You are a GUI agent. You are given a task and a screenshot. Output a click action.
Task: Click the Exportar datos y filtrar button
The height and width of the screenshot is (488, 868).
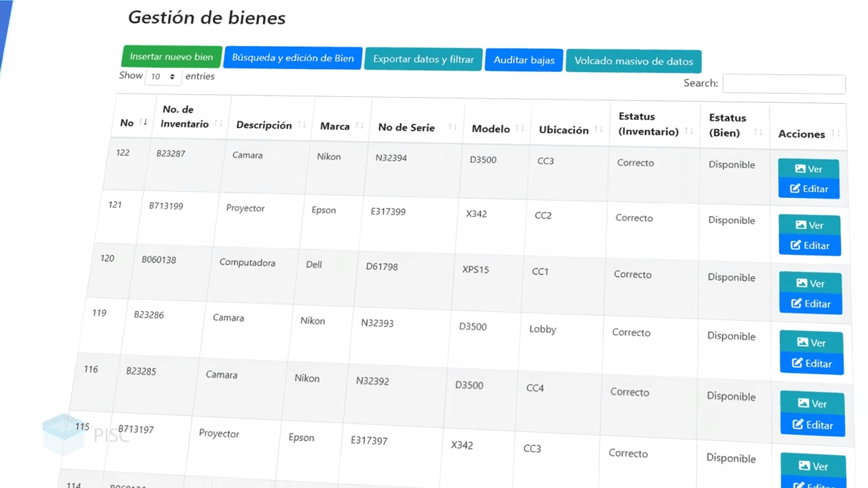[423, 59]
